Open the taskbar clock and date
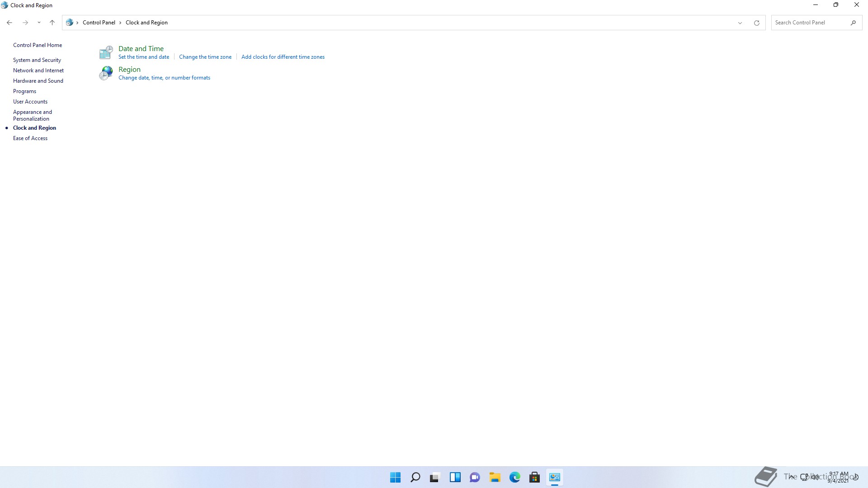 click(x=838, y=477)
